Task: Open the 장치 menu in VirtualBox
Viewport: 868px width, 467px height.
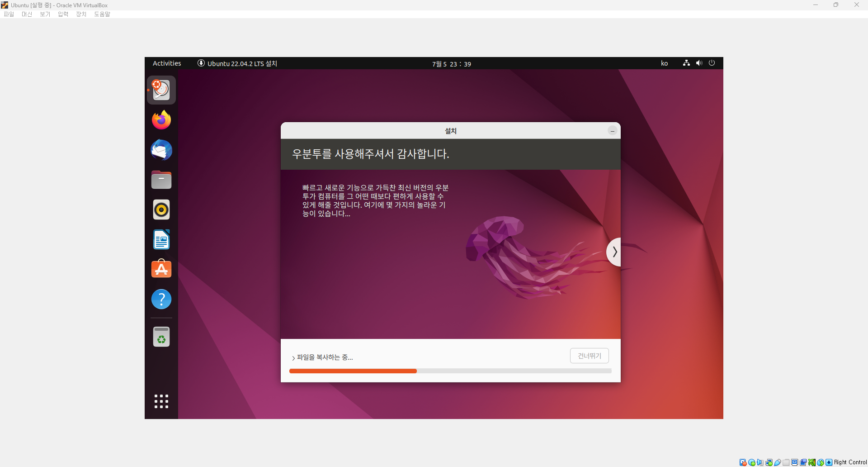Action: pyautogui.click(x=81, y=14)
